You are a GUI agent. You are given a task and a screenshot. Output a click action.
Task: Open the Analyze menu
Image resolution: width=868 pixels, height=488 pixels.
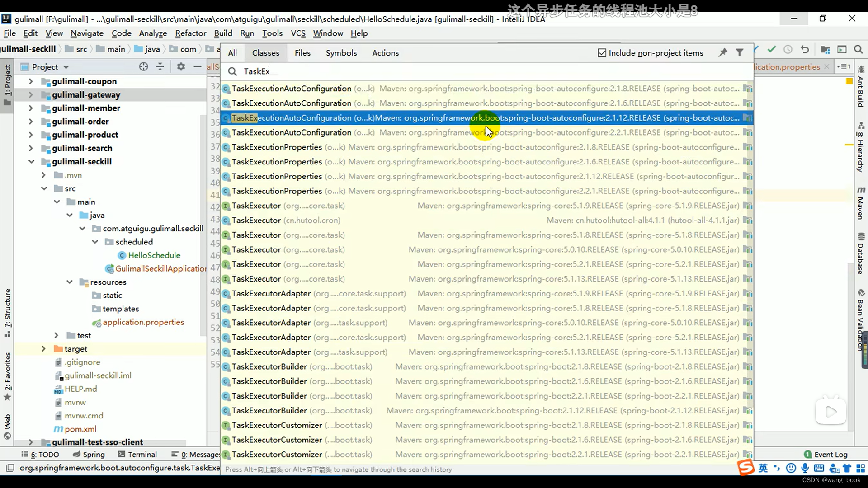click(153, 33)
